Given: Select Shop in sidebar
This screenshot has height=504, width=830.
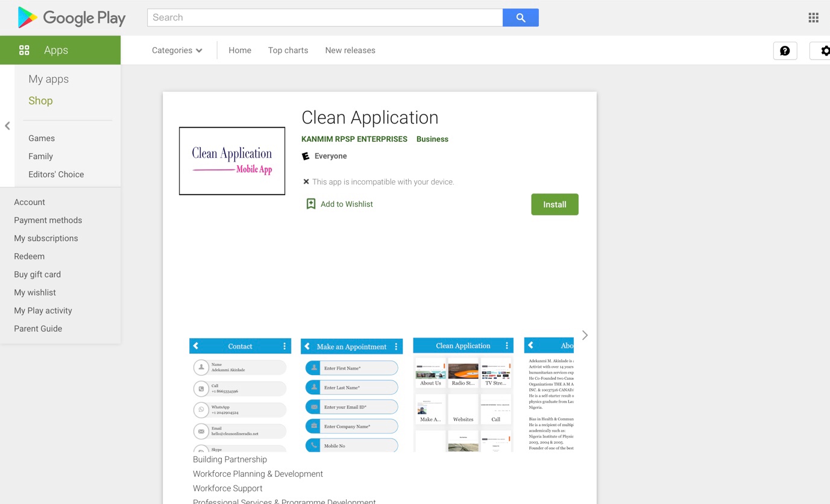Looking at the screenshot, I should pyautogui.click(x=40, y=101).
